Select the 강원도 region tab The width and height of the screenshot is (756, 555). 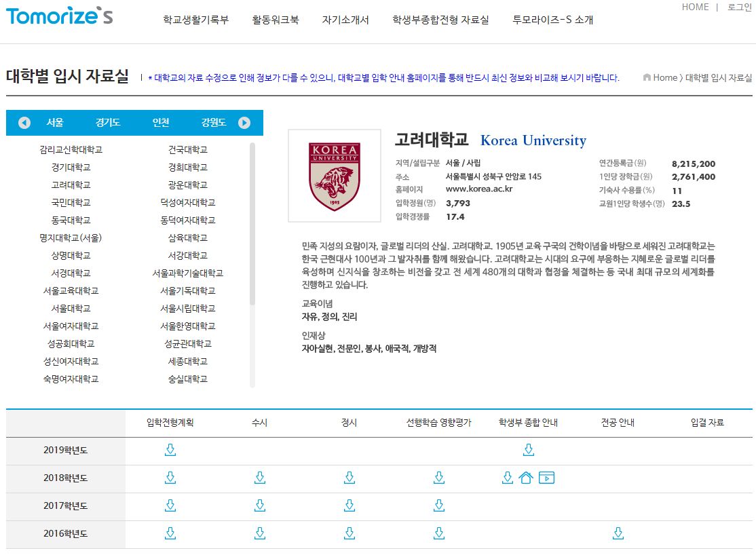214,123
